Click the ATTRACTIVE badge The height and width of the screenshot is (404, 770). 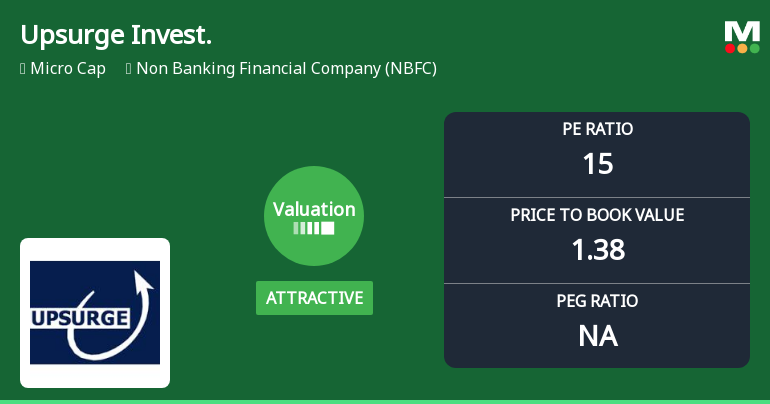click(314, 298)
